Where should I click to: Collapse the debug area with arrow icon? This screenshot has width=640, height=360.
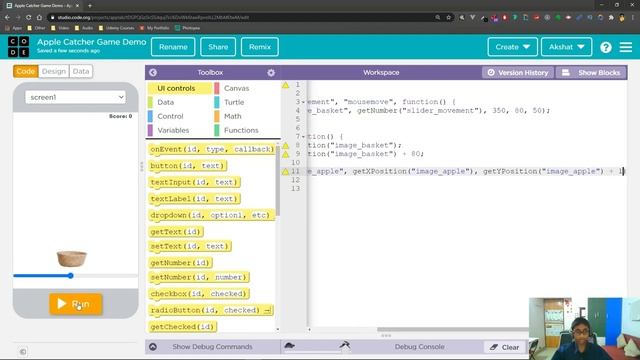(153, 347)
